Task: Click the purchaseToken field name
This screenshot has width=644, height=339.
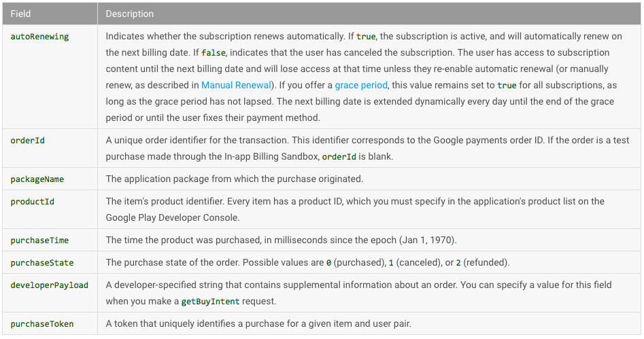Action: [42, 324]
